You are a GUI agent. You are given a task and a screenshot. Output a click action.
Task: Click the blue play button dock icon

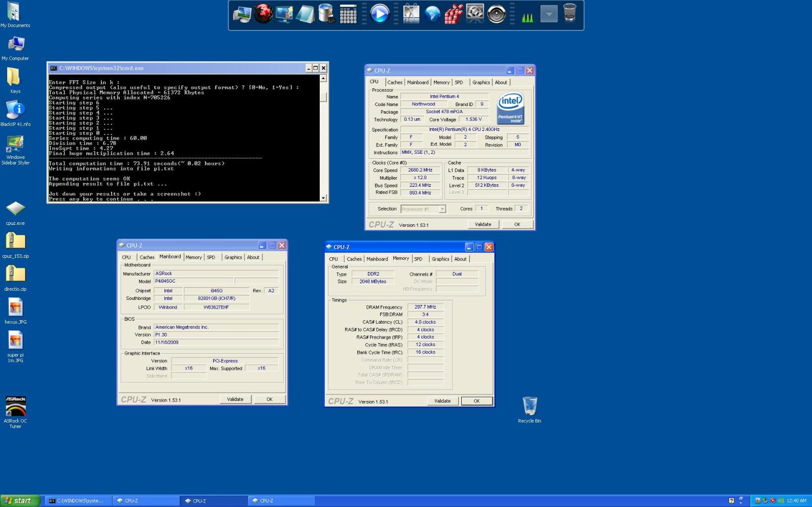point(380,14)
